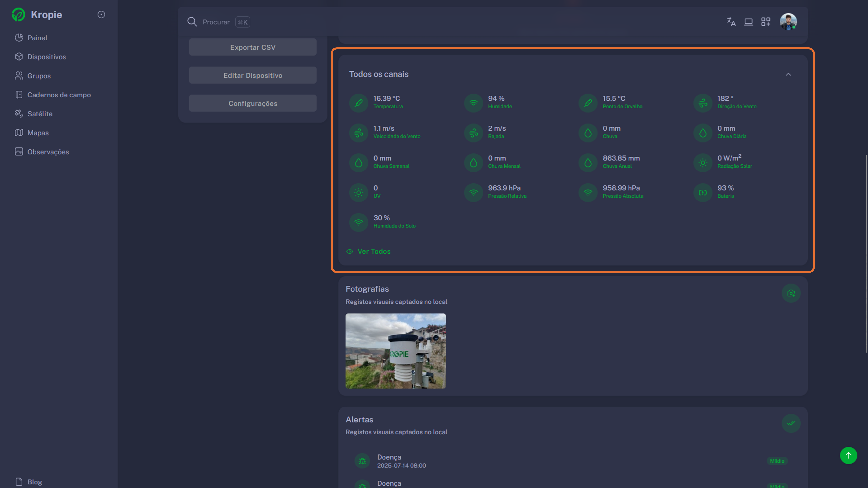This screenshot has height=488, width=868.
Task: Click the Procurar search field
Action: point(216,22)
